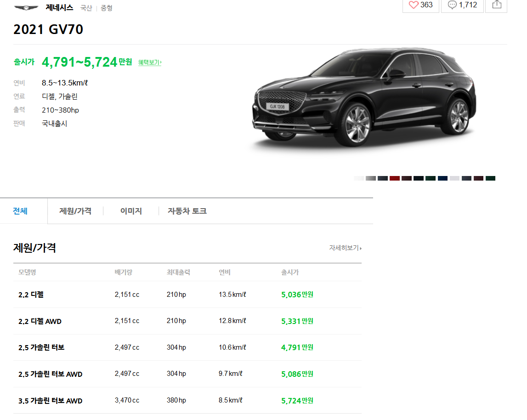Click the Genesis winged logo
The height and width of the screenshot is (420, 527).
click(26, 8)
